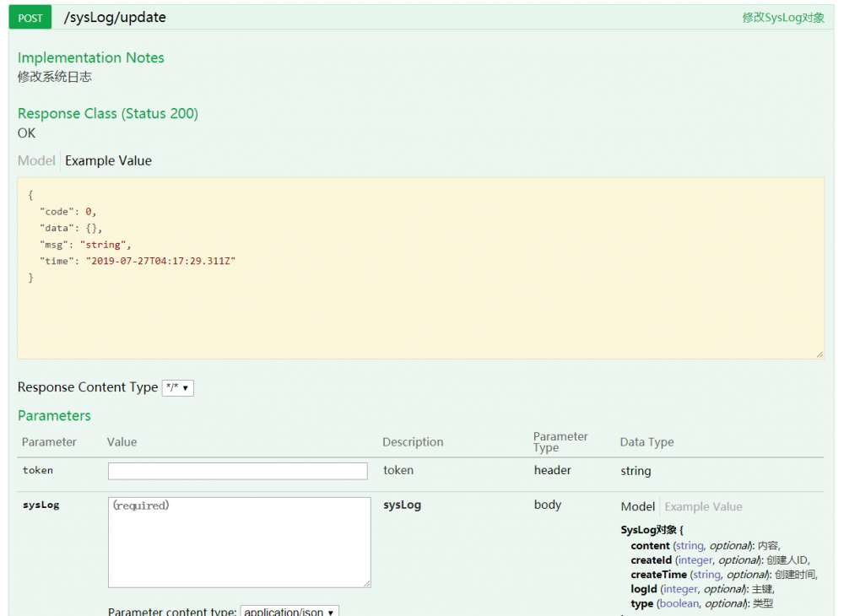Click the Response Class (Status 200) heading
Image resolution: width=844 pixels, height=616 pixels.
[x=108, y=113]
